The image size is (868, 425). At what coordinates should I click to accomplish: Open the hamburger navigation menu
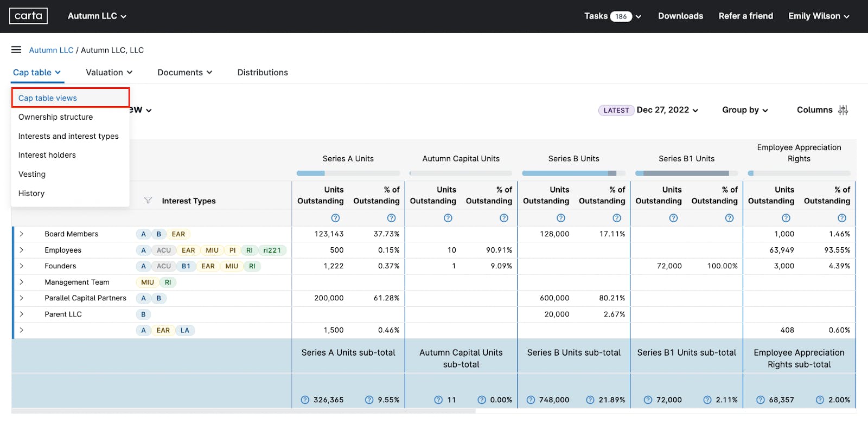coord(16,50)
